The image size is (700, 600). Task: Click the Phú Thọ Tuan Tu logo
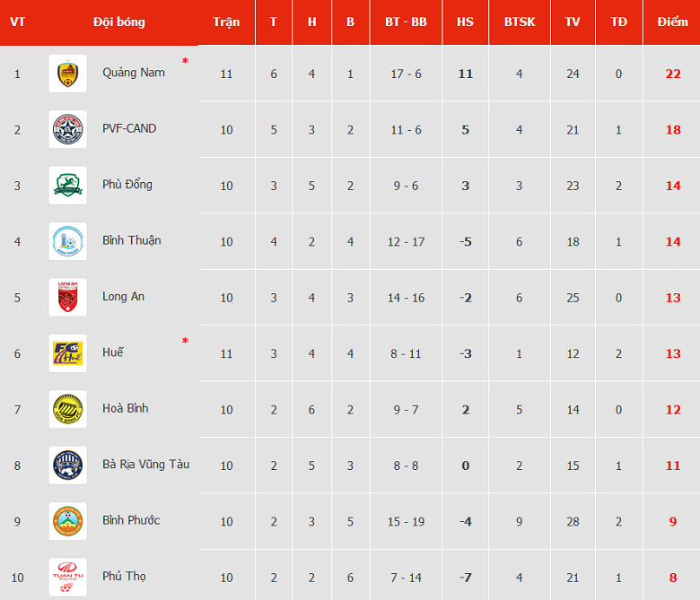pos(68,578)
